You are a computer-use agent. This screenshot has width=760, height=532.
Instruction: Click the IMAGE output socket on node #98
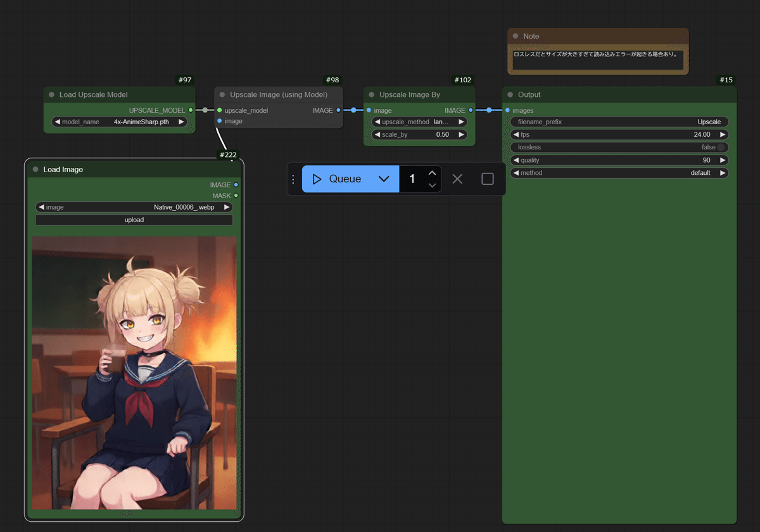click(338, 110)
